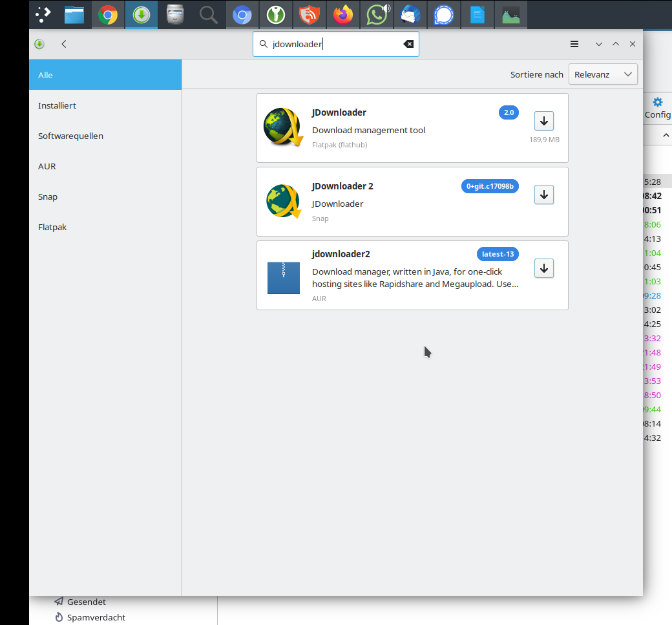The image size is (672, 625).
Task: Click the Signal icon in the taskbar
Action: (444, 14)
